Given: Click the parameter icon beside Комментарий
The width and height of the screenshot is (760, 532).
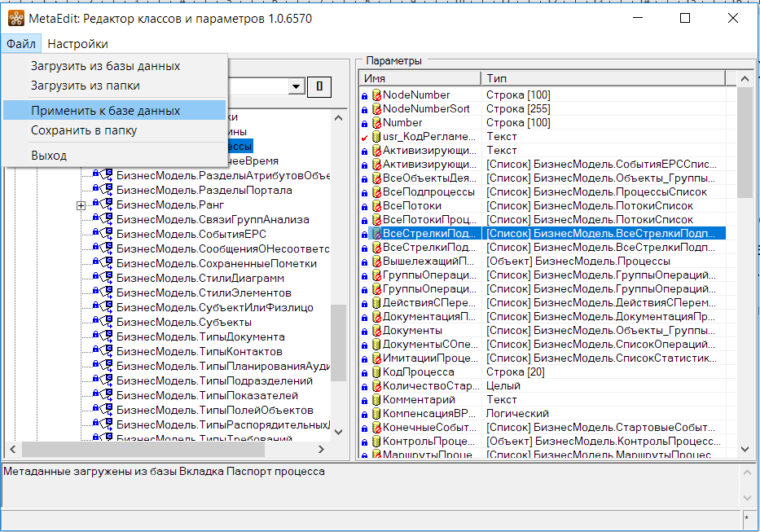Looking at the screenshot, I should 376,400.
